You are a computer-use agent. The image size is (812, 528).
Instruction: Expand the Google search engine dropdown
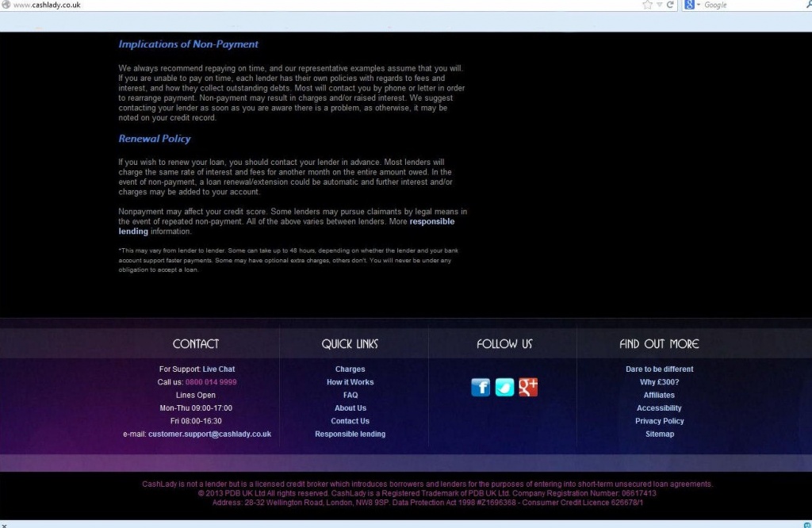(x=699, y=5)
